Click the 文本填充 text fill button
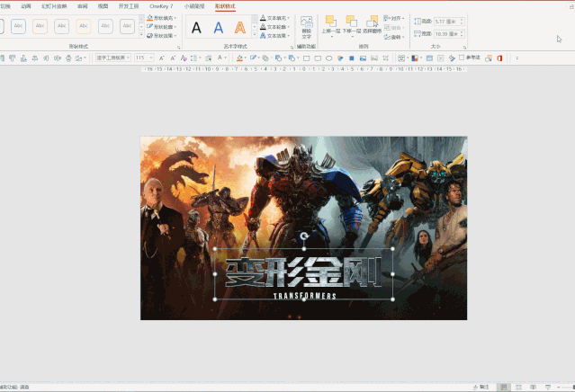 click(274, 17)
